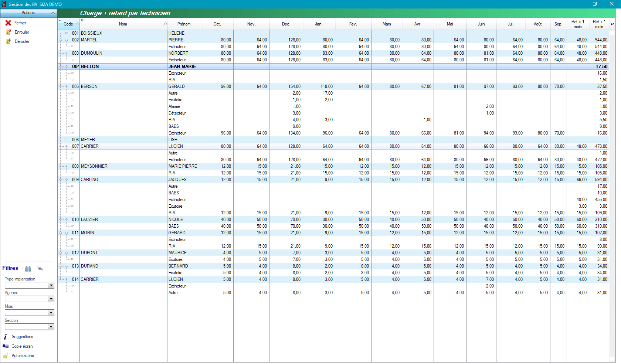Expand the BOISSIEUX row chevron
Image resolution: width=621 pixels, height=364 pixels.
65,33
